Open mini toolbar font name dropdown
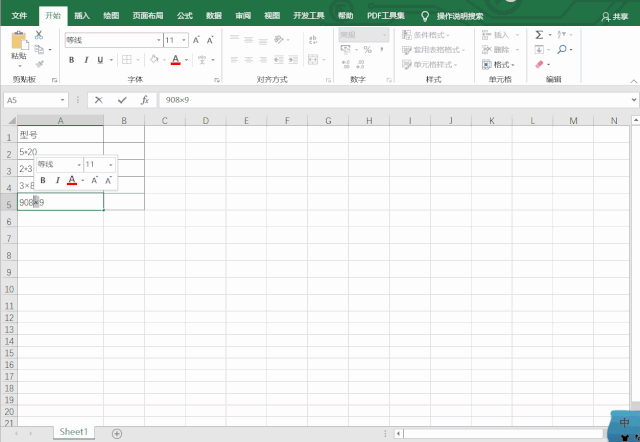Screen dimensions: 640x442 coord(79,165)
